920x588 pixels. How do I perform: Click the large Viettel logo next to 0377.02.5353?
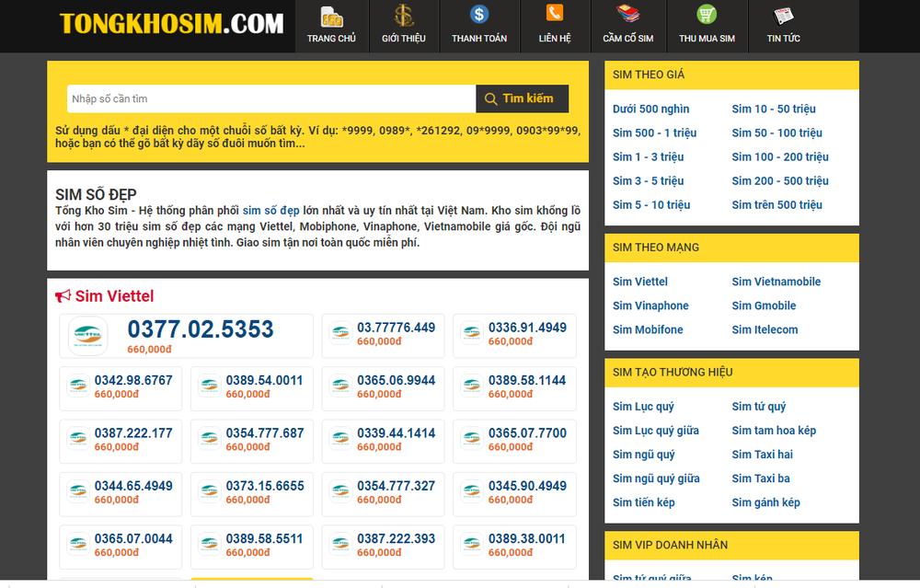[88, 336]
